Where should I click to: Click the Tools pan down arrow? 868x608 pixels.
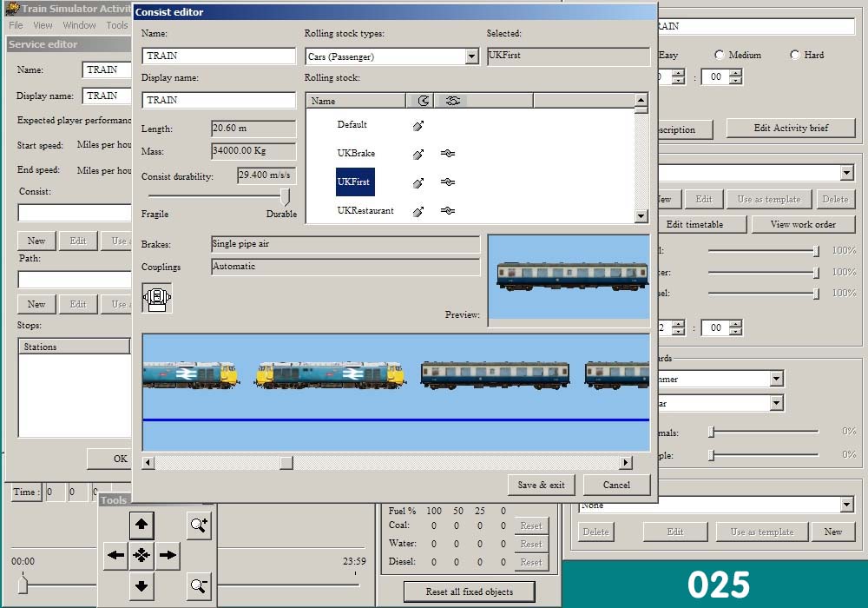click(x=141, y=585)
